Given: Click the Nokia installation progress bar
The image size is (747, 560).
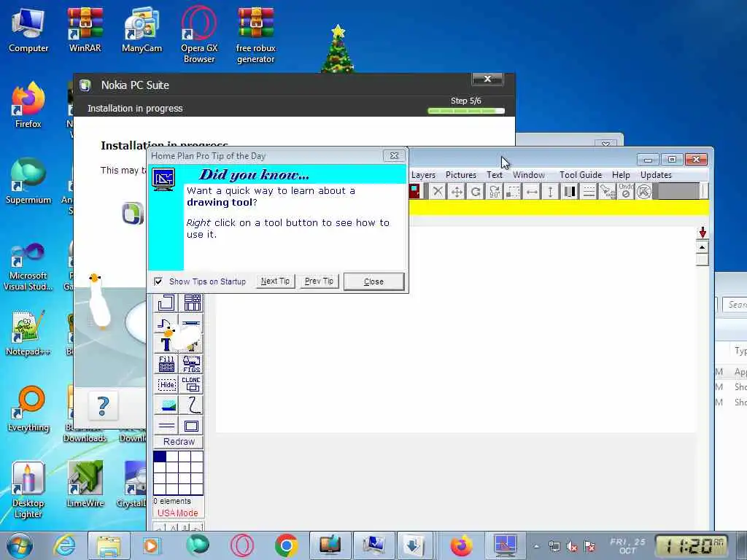Looking at the screenshot, I should (x=466, y=111).
